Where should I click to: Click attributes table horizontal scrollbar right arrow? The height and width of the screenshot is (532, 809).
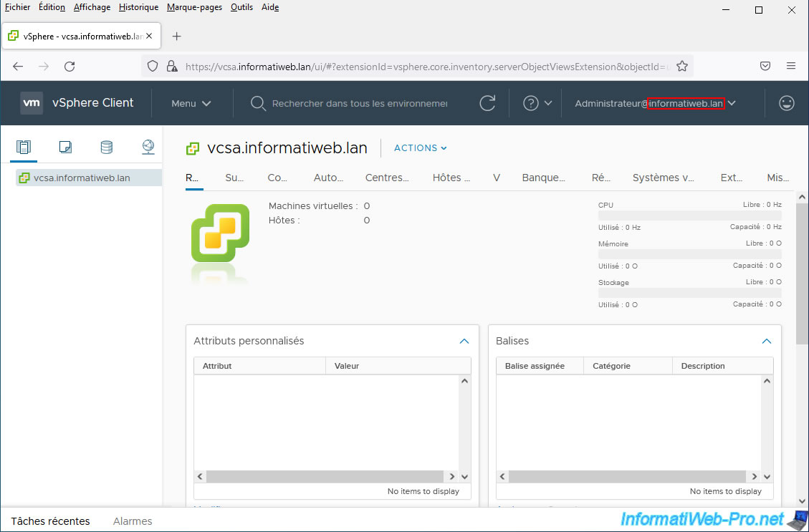pyautogui.click(x=452, y=477)
